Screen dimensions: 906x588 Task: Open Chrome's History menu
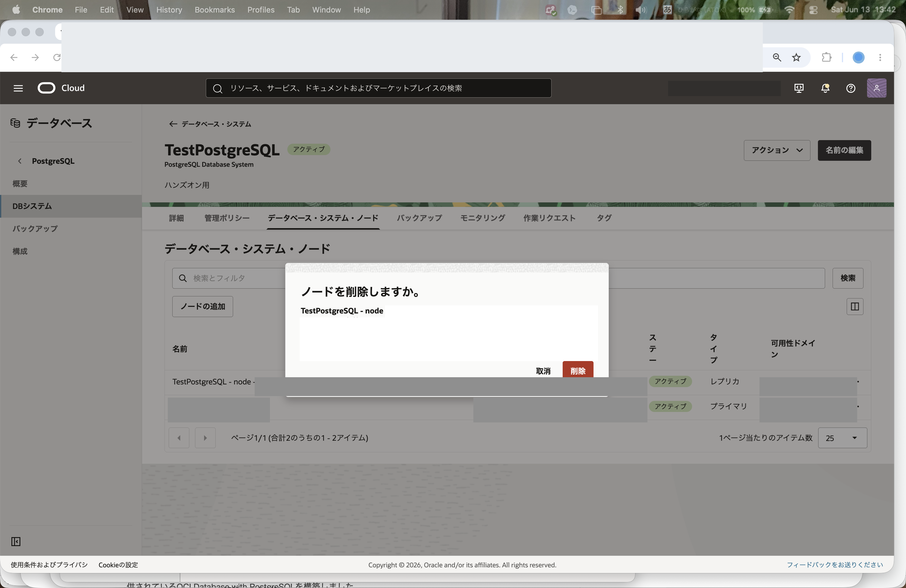click(169, 10)
